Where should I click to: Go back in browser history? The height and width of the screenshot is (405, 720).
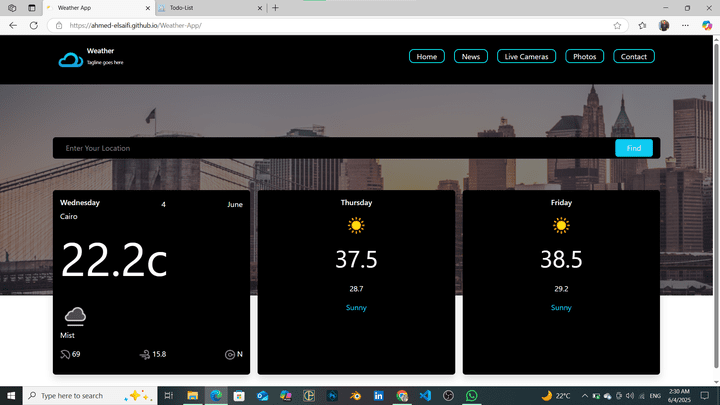click(13, 25)
